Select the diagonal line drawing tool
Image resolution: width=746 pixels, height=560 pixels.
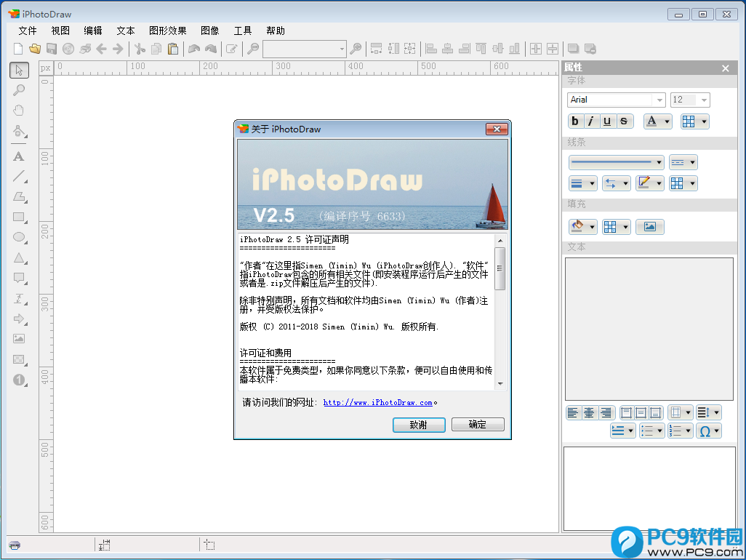click(19, 177)
